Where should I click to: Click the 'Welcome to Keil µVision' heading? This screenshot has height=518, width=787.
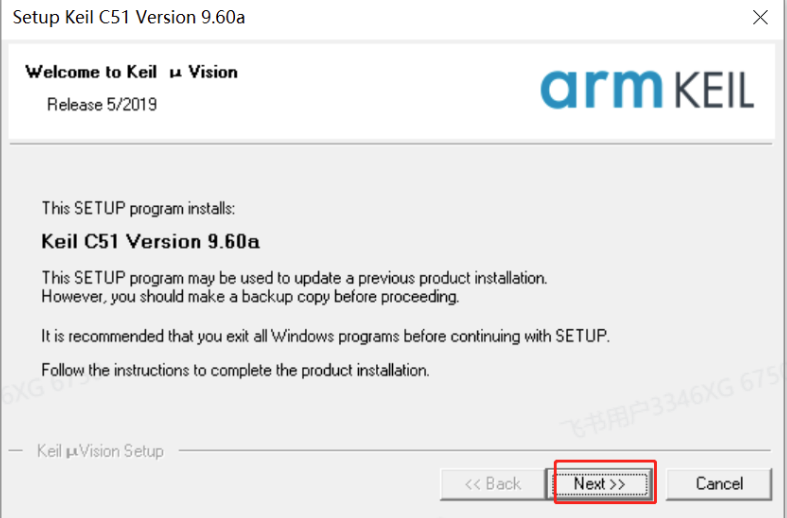[x=130, y=72]
